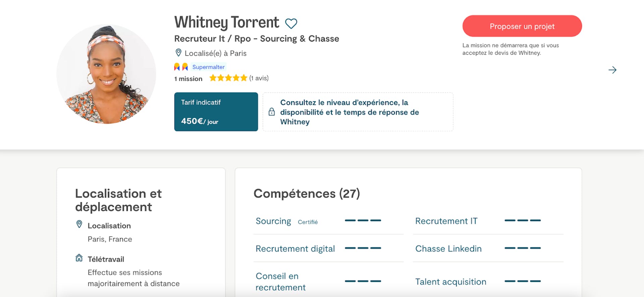The height and width of the screenshot is (297, 644).
Task: Select the Recrutement digital skill
Action: coord(295,249)
